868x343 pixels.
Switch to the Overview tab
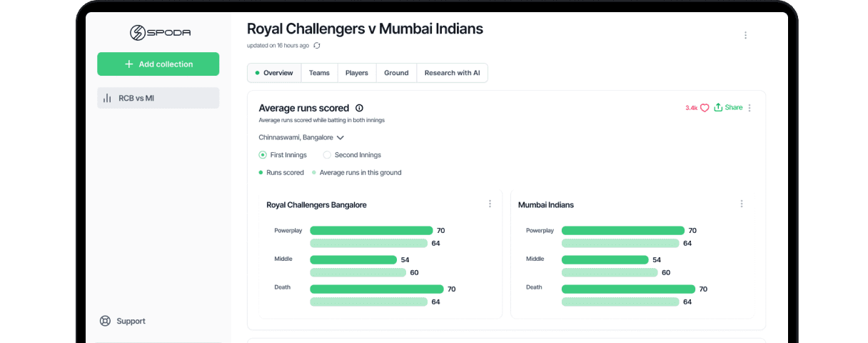click(274, 73)
